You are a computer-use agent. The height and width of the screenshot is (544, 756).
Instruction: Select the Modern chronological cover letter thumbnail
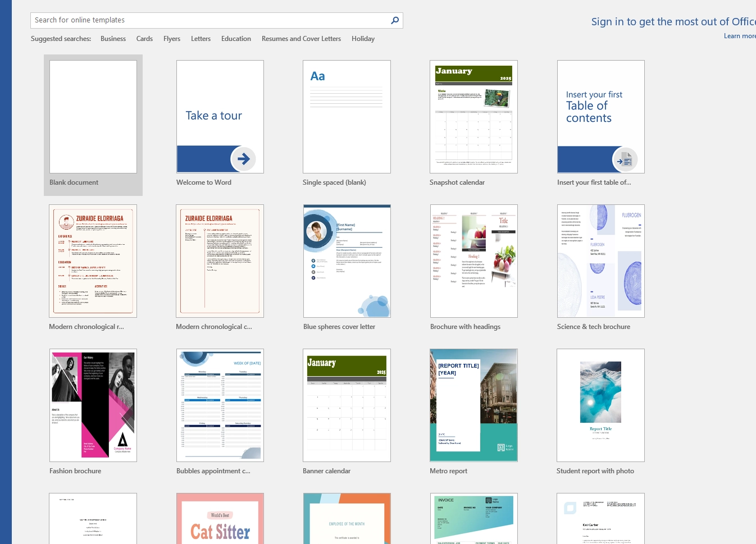[x=220, y=261]
